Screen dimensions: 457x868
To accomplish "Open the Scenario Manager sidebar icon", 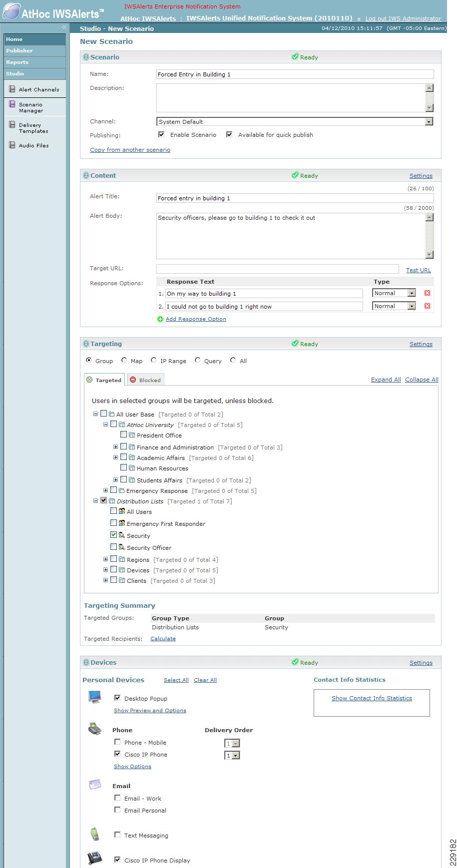I will tap(12, 104).
